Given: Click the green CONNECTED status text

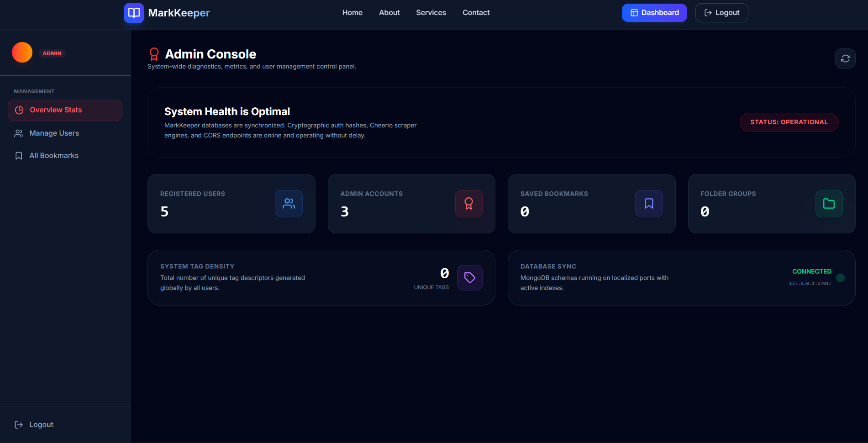Looking at the screenshot, I should click(x=812, y=271).
